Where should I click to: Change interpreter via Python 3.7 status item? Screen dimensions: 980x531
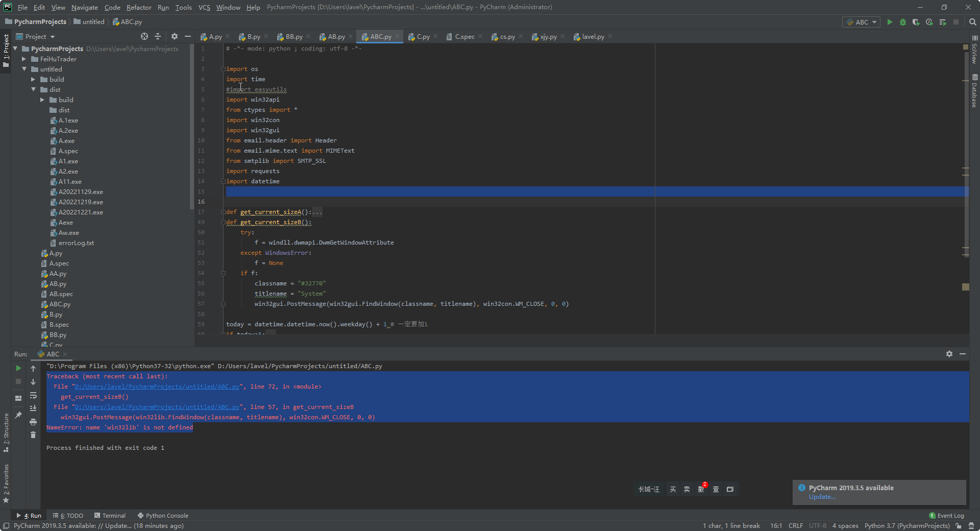tap(906, 526)
